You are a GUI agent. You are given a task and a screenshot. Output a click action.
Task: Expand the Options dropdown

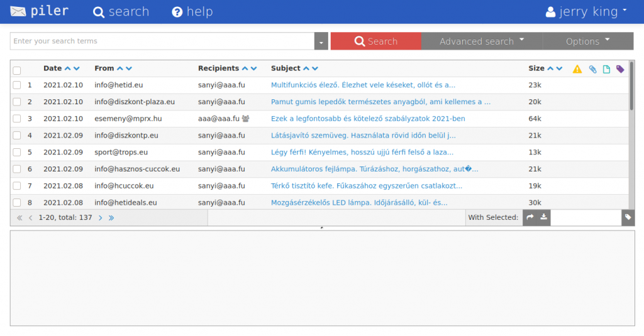587,41
